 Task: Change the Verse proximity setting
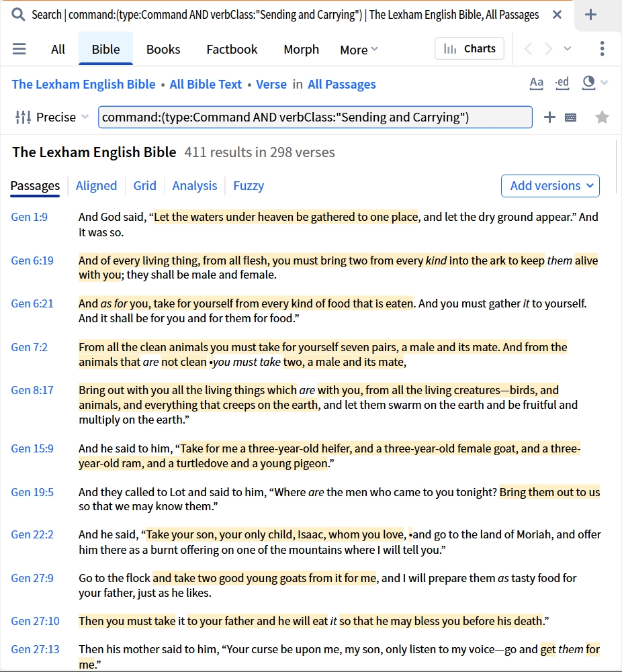[271, 84]
